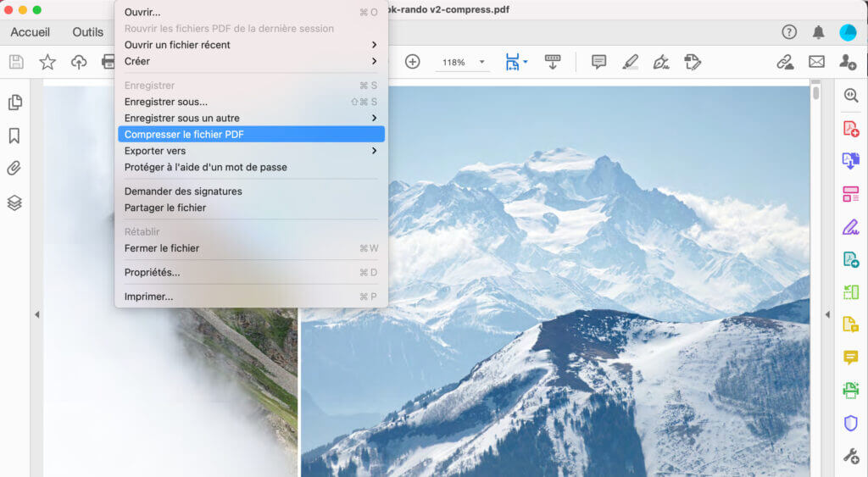Open page thumbnails panel icon
868x477 pixels.
pos(15,103)
